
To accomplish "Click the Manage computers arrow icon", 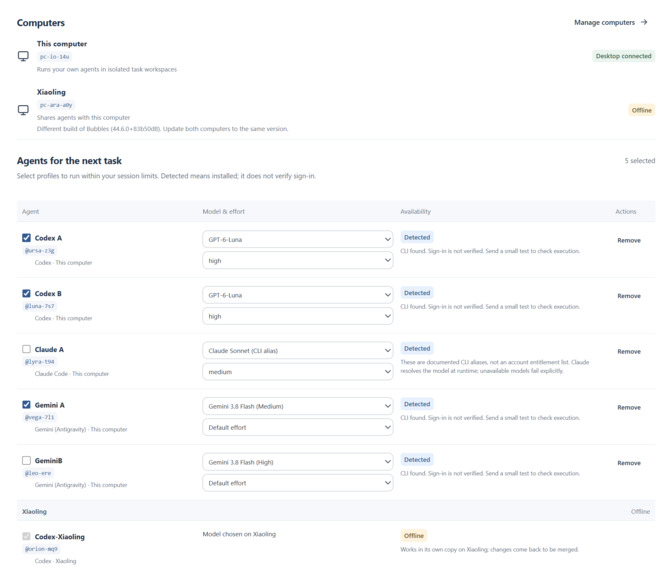I will click(644, 22).
